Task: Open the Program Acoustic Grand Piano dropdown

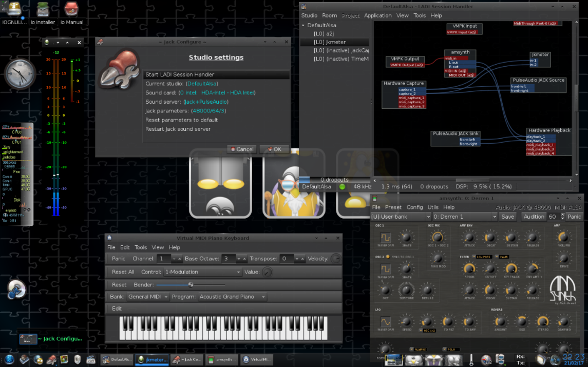Action: pyautogui.click(x=232, y=297)
